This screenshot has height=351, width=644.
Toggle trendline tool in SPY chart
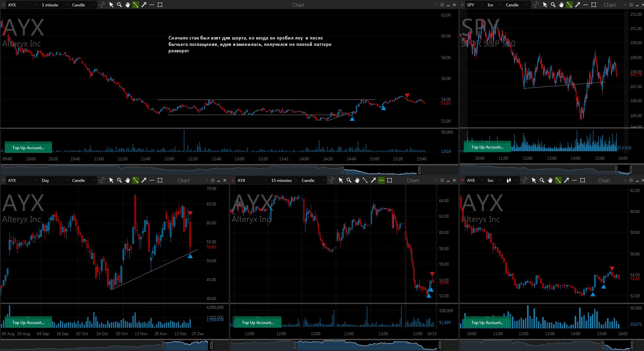coord(569,5)
